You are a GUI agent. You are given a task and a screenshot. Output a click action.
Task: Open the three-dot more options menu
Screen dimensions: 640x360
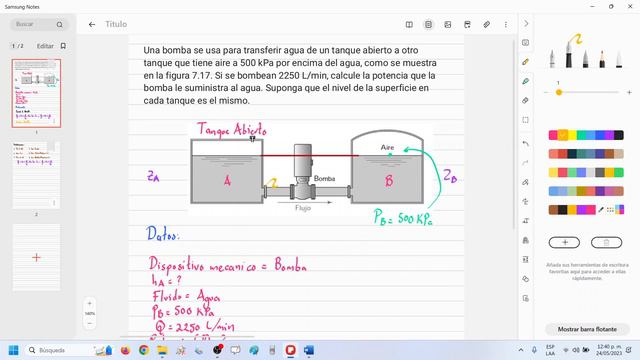coord(506,24)
